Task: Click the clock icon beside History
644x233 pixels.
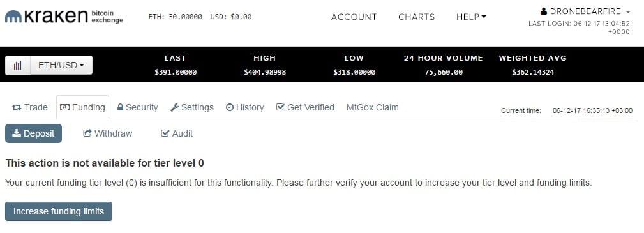Action: (x=230, y=107)
